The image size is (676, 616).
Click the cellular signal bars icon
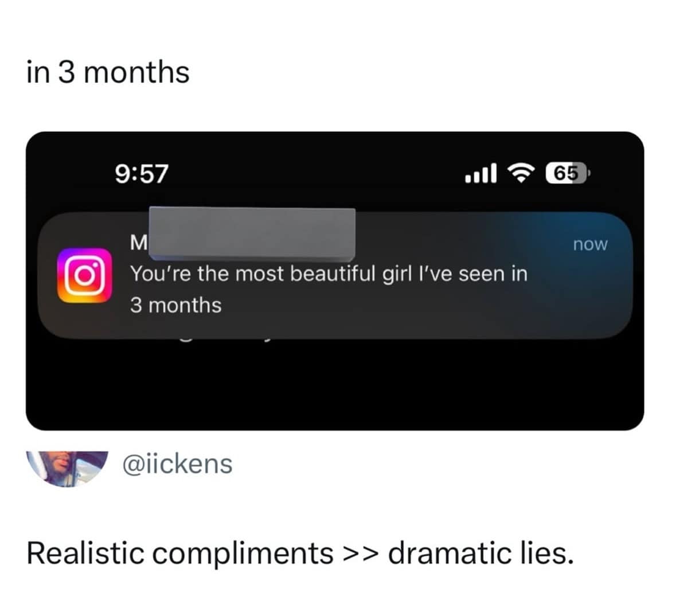pos(480,173)
